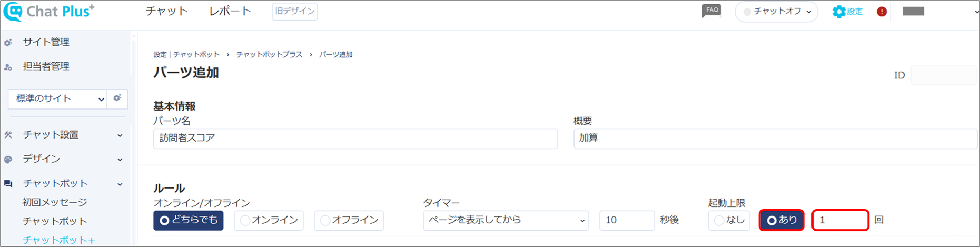Viewport: 980px width, 247px height.
Task: Open the ページを表示してから timer dropdown
Action: tap(506, 220)
